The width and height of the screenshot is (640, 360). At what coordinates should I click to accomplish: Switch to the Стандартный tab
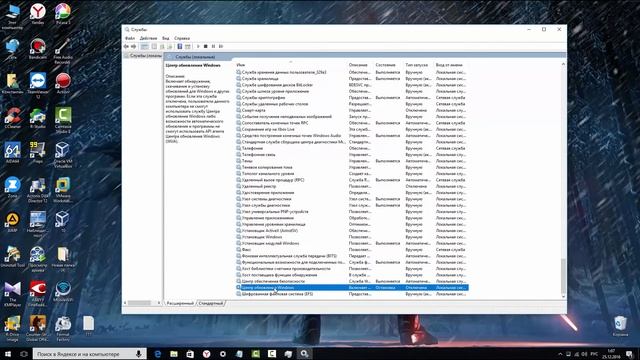(211, 303)
